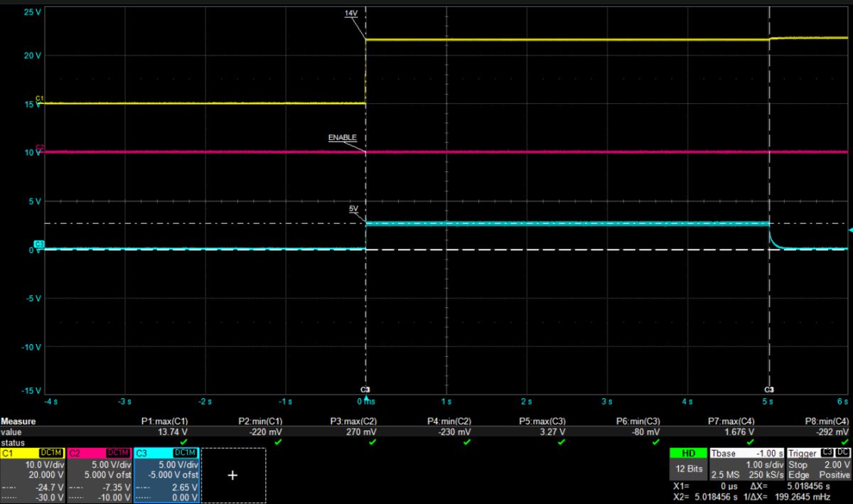Click the C3 source badge in Trigger box

827,453
